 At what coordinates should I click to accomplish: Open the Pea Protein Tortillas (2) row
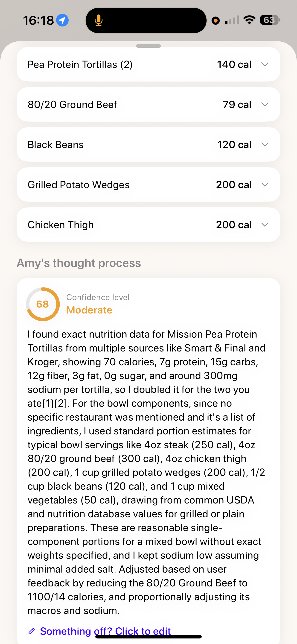tap(148, 64)
